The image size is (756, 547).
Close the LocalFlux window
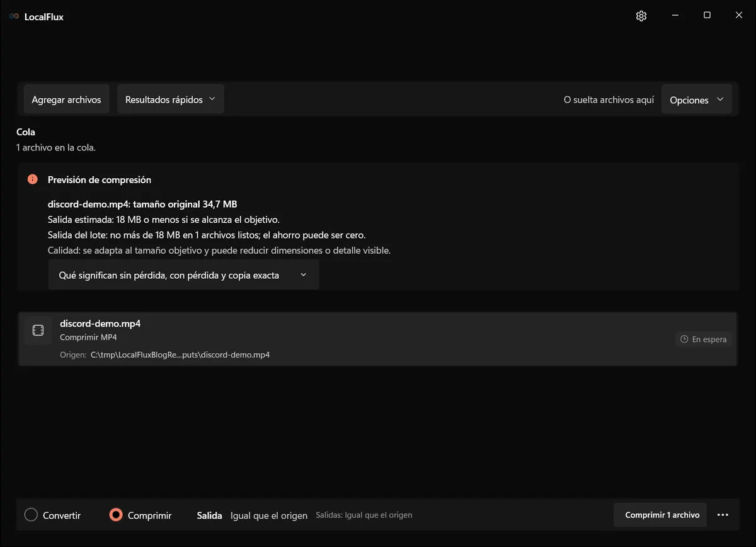pos(739,16)
